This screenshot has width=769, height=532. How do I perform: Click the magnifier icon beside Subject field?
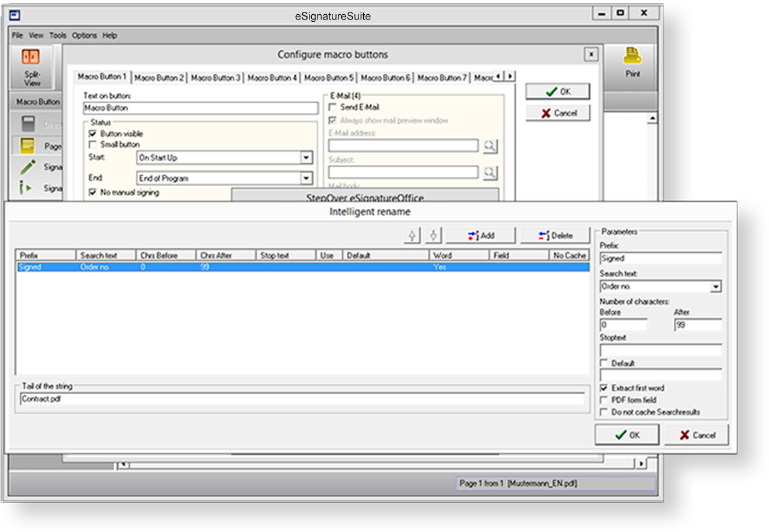pyautogui.click(x=490, y=173)
